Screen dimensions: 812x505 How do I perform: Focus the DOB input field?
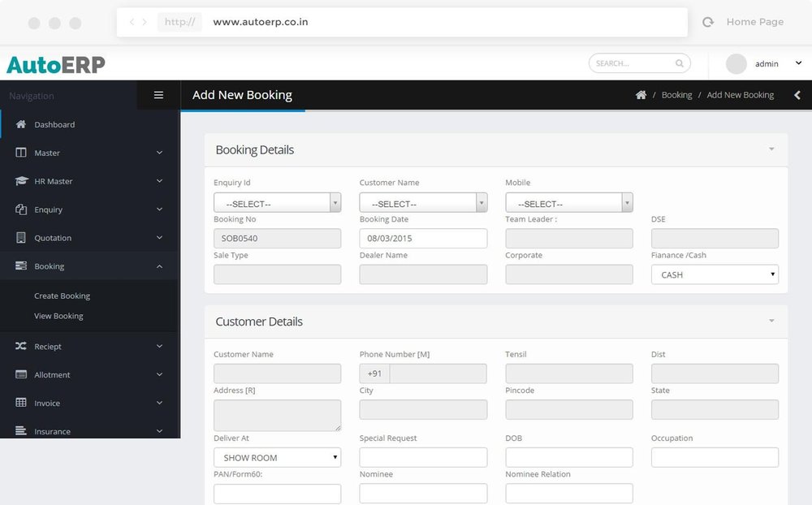(569, 457)
